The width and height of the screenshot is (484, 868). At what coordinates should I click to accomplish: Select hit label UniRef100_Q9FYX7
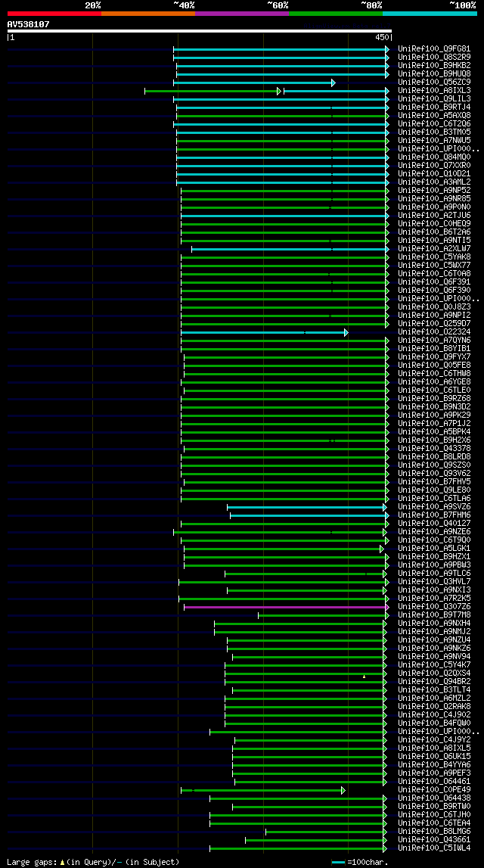pos(434,358)
